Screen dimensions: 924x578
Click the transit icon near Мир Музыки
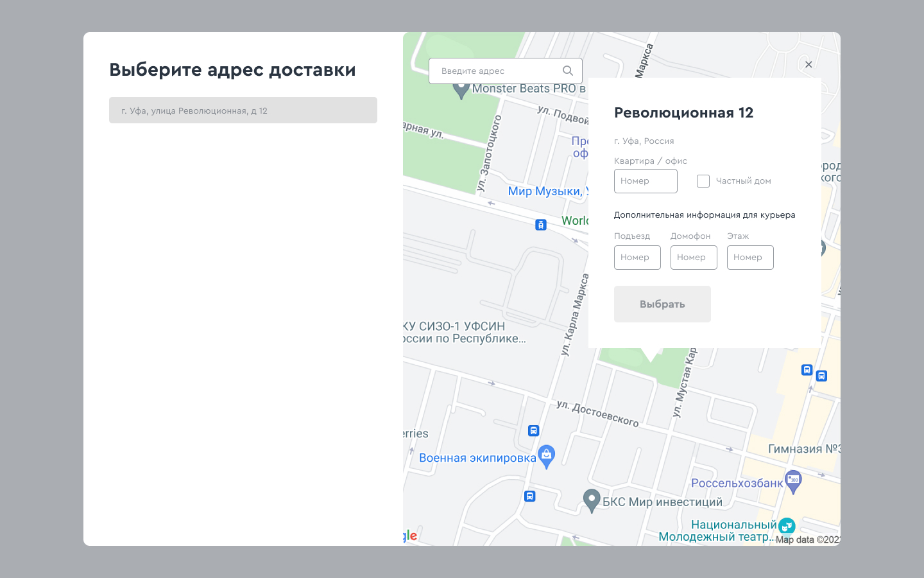point(540,225)
